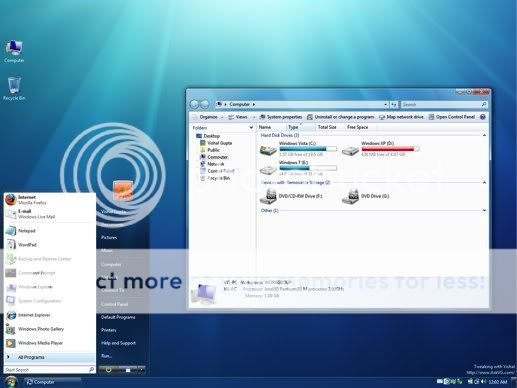The width and height of the screenshot is (517, 388).
Task: Select the Windows 7 (E:) drive
Action: [298, 168]
